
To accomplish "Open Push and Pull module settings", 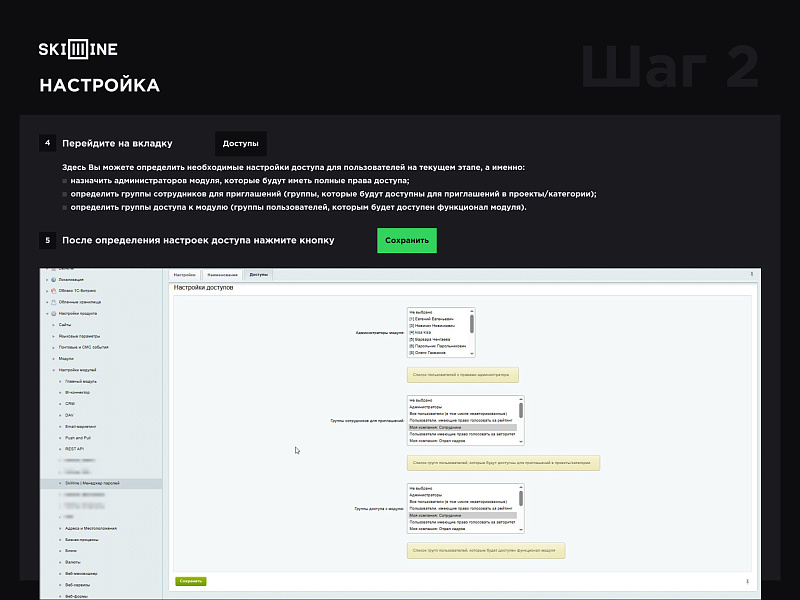I will [78, 438].
